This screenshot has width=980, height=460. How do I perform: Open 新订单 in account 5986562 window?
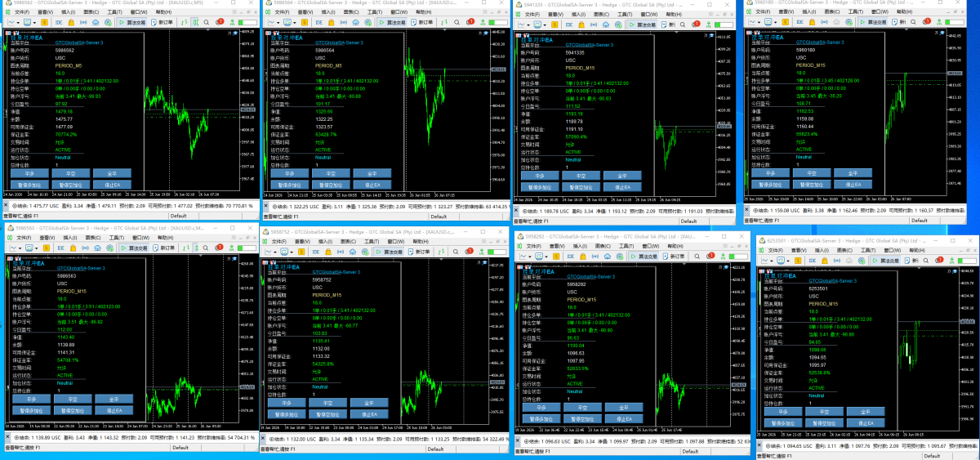coord(163,22)
